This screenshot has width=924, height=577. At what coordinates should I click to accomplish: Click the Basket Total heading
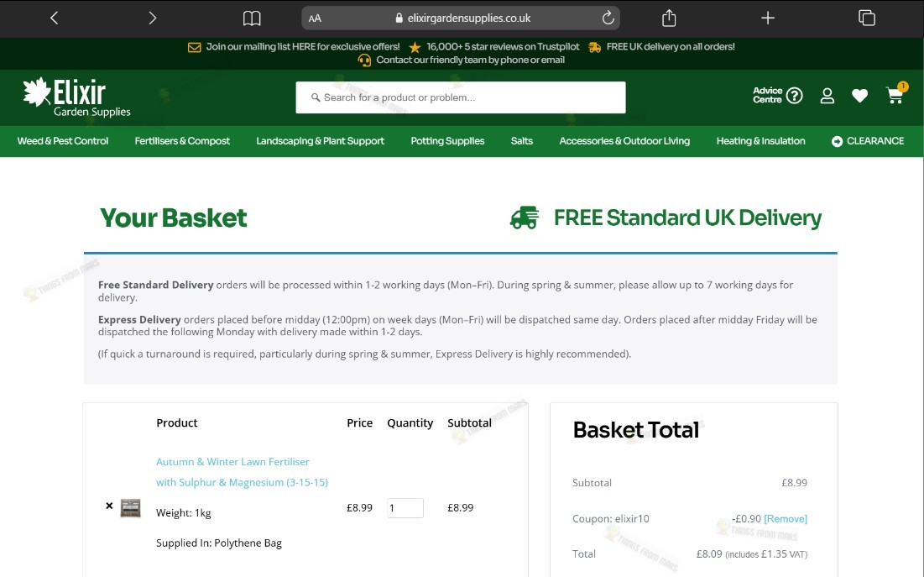click(636, 430)
